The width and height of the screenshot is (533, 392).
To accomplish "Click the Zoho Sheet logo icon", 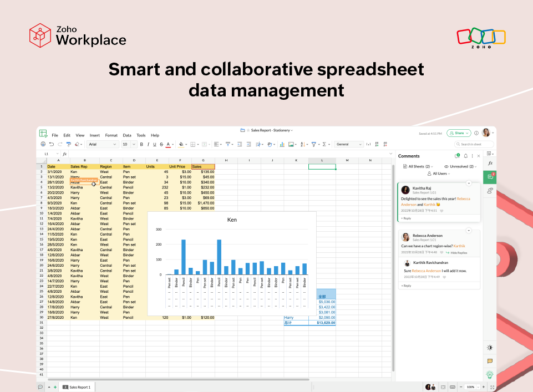I will point(43,132).
